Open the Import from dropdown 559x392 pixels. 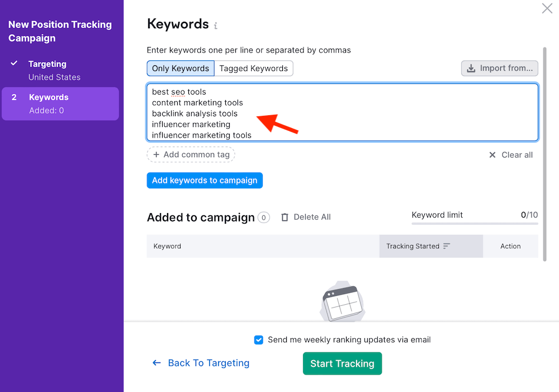pos(500,68)
